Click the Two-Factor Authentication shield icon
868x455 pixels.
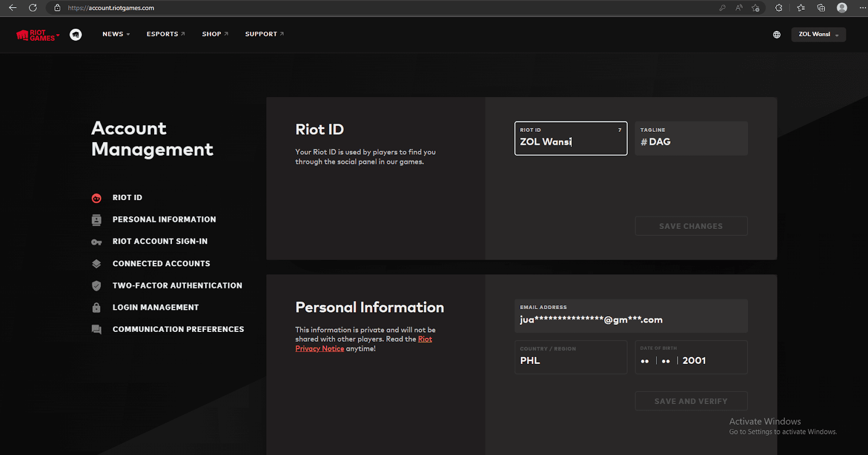pyautogui.click(x=97, y=286)
